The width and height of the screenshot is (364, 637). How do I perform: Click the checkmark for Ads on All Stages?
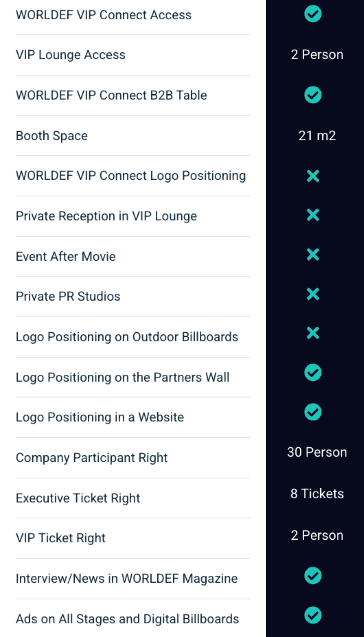pos(313,615)
